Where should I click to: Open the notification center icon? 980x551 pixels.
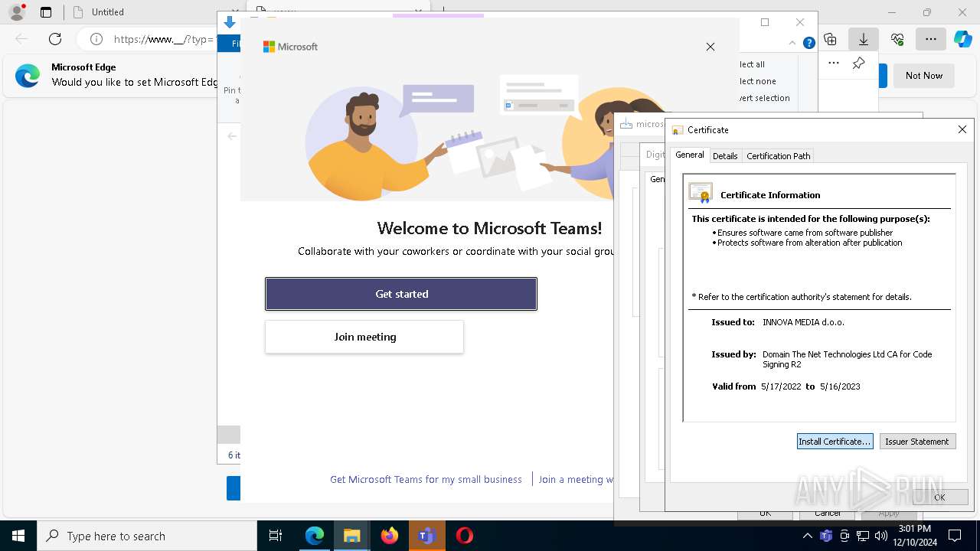point(955,536)
